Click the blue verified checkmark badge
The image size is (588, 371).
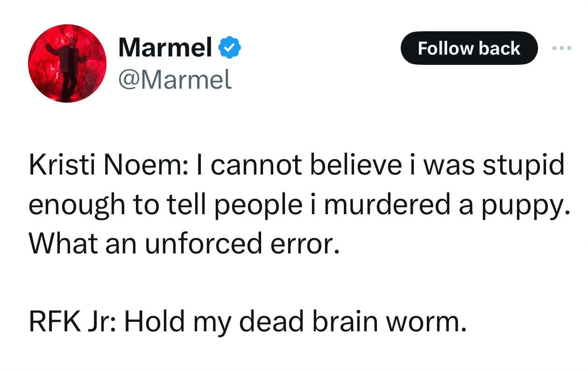point(230,48)
